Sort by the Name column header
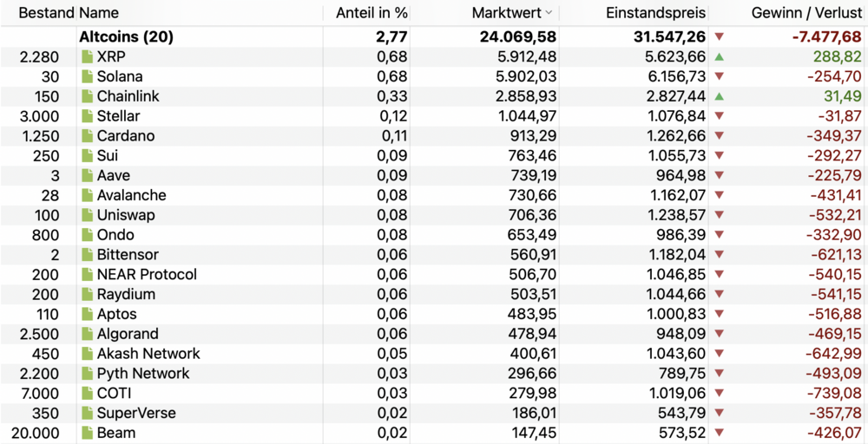Image resolution: width=868 pixels, height=444 pixels. [x=99, y=13]
